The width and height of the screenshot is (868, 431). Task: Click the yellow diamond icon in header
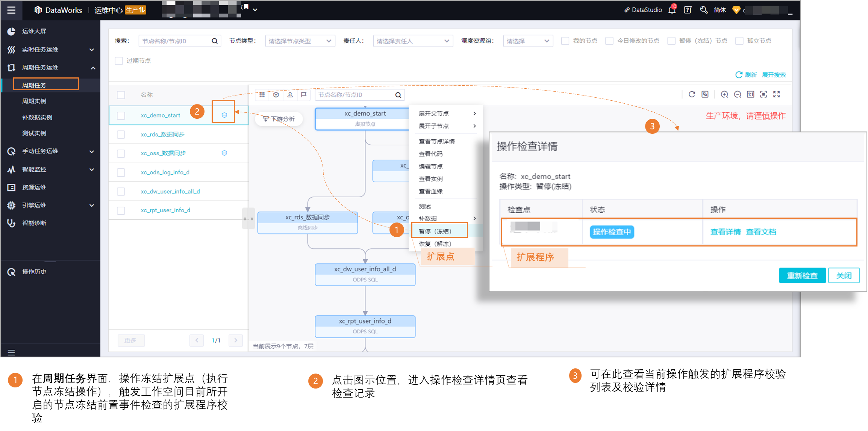[x=736, y=10]
